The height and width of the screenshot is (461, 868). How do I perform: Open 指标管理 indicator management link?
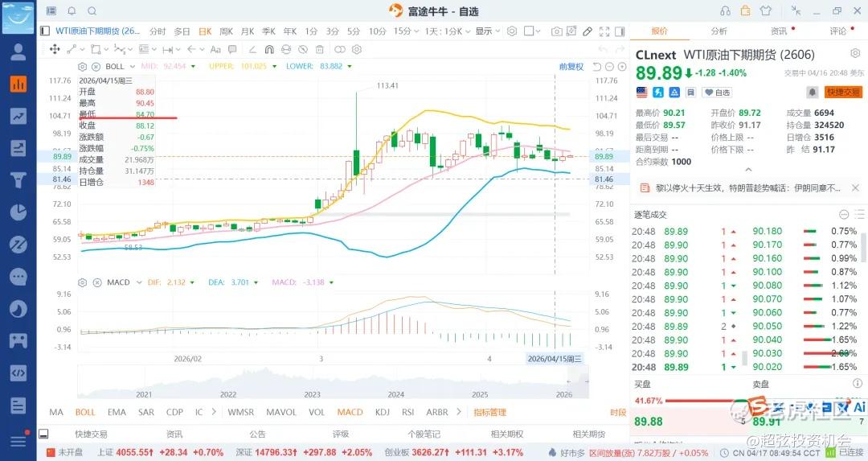coord(490,412)
